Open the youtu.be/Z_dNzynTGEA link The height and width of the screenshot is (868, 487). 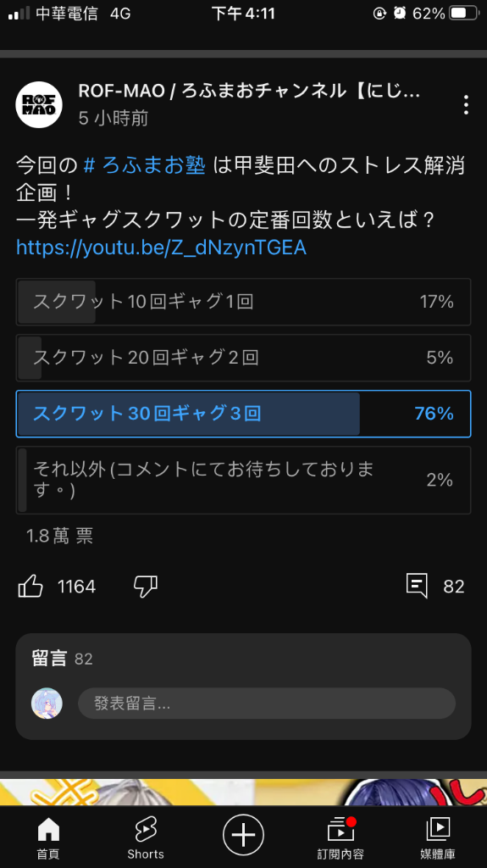pyautogui.click(x=161, y=248)
